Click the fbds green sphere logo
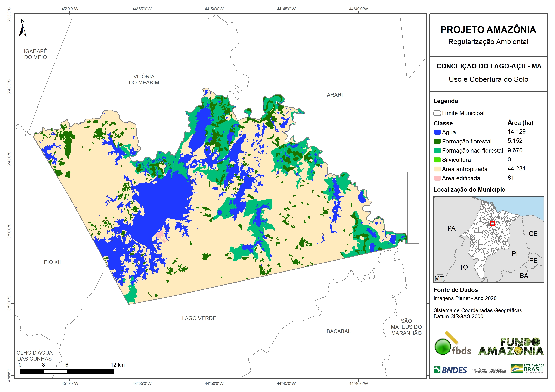Image resolution: width=555 pixels, height=392 pixels. pos(443,347)
